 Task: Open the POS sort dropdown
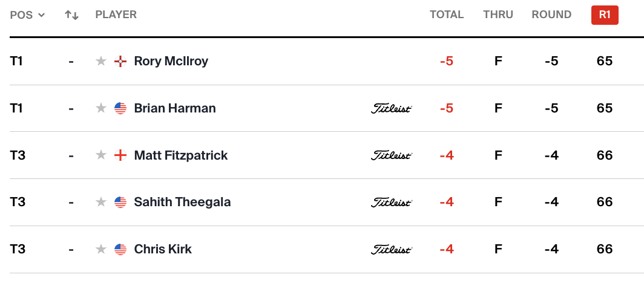[28, 15]
